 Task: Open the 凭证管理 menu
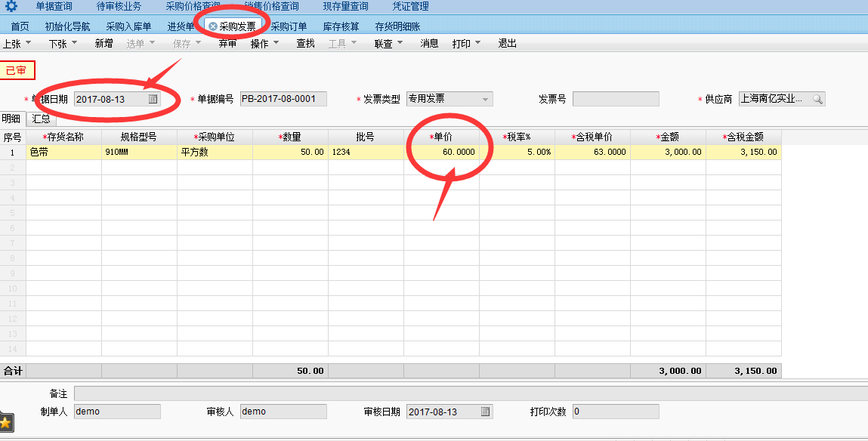(x=410, y=7)
